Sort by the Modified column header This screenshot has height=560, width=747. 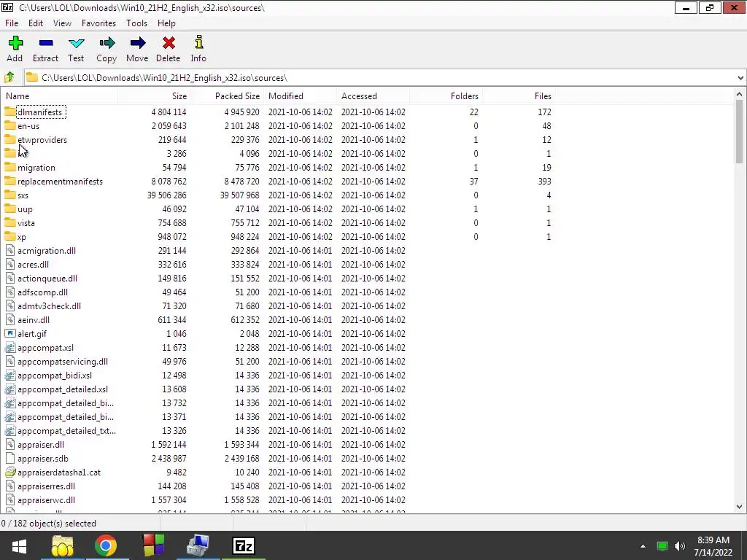[x=301, y=96]
